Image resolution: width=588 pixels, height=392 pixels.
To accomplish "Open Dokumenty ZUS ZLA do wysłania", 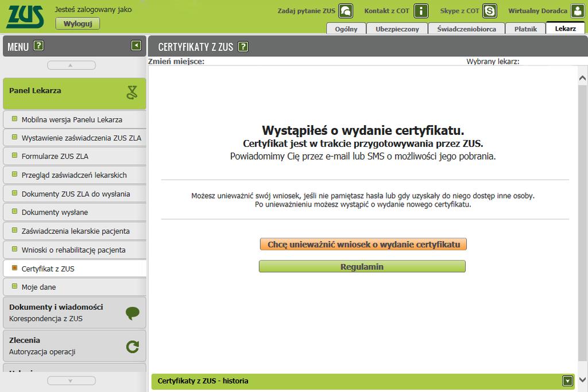I will pyautogui.click(x=75, y=194).
